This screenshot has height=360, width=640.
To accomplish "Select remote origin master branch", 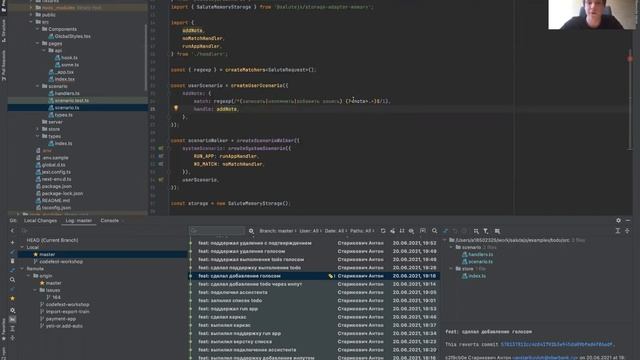I will pyautogui.click(x=53, y=283).
